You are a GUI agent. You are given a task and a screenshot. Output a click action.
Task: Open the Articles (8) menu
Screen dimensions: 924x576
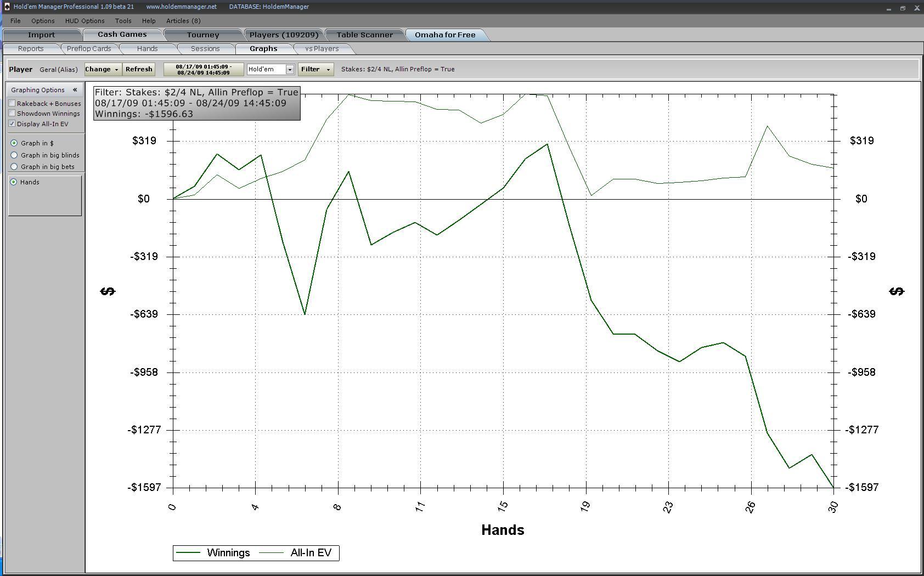(x=183, y=21)
